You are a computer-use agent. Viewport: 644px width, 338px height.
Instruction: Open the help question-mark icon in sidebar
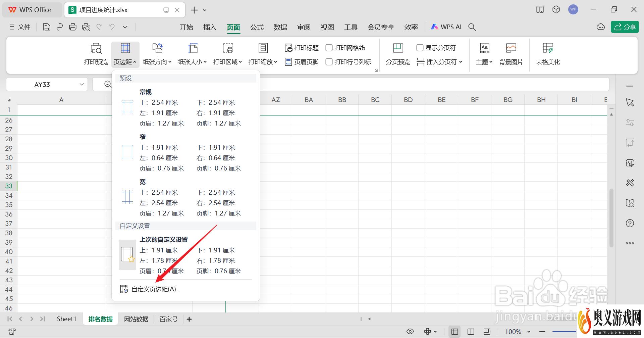coord(630,223)
